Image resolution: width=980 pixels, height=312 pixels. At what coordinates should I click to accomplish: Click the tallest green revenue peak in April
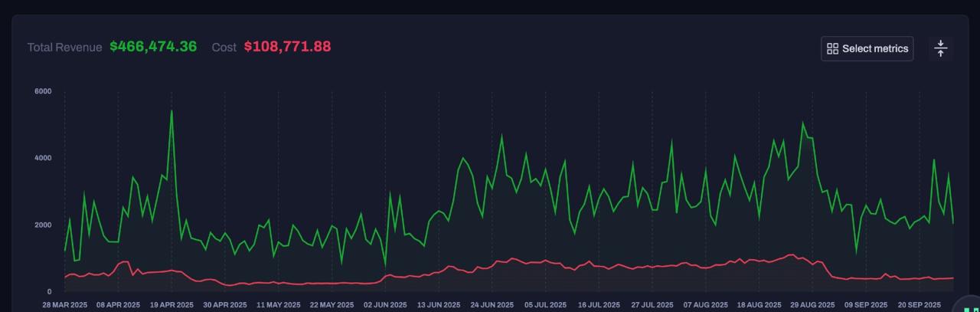(171, 112)
